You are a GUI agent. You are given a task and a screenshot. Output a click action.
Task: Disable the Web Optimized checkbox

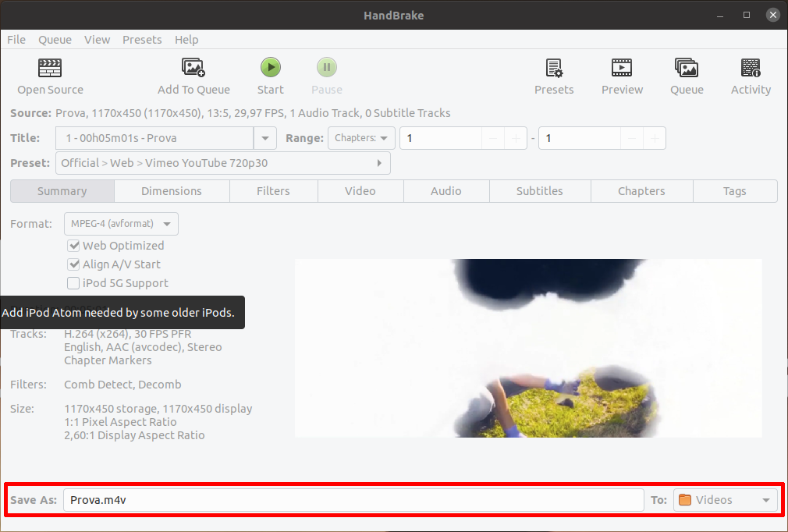coord(73,246)
